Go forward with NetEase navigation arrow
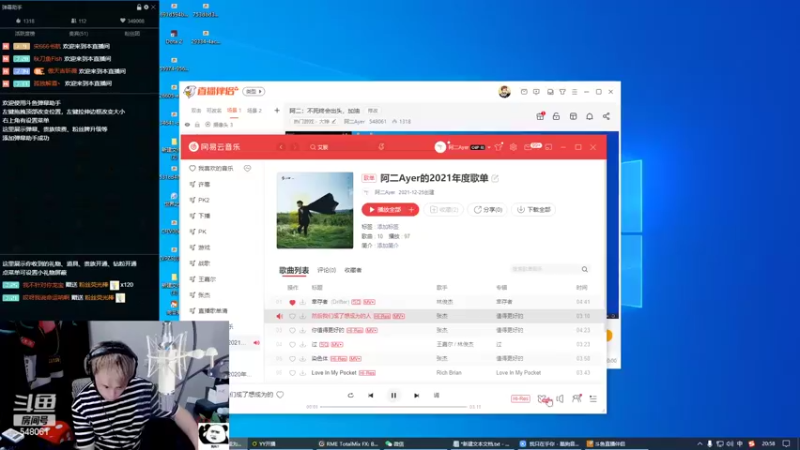Viewport: 800px width, 450px height. tap(294, 147)
